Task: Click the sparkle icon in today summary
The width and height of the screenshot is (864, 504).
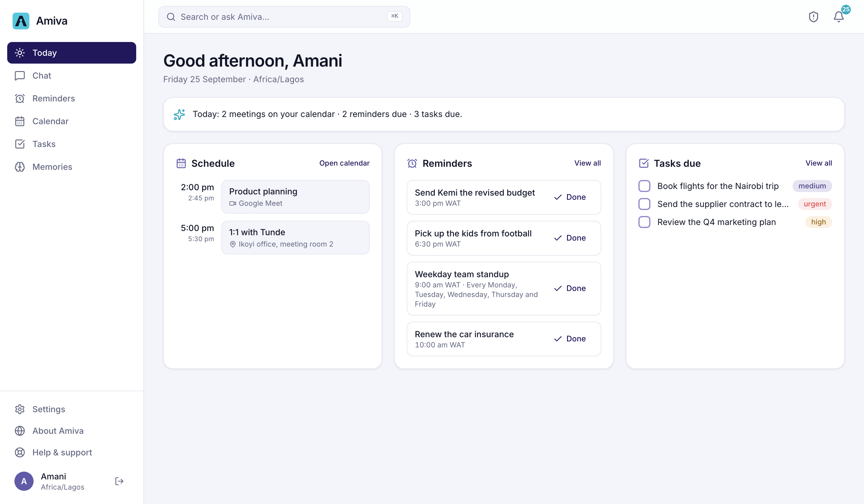Action: pyautogui.click(x=179, y=114)
